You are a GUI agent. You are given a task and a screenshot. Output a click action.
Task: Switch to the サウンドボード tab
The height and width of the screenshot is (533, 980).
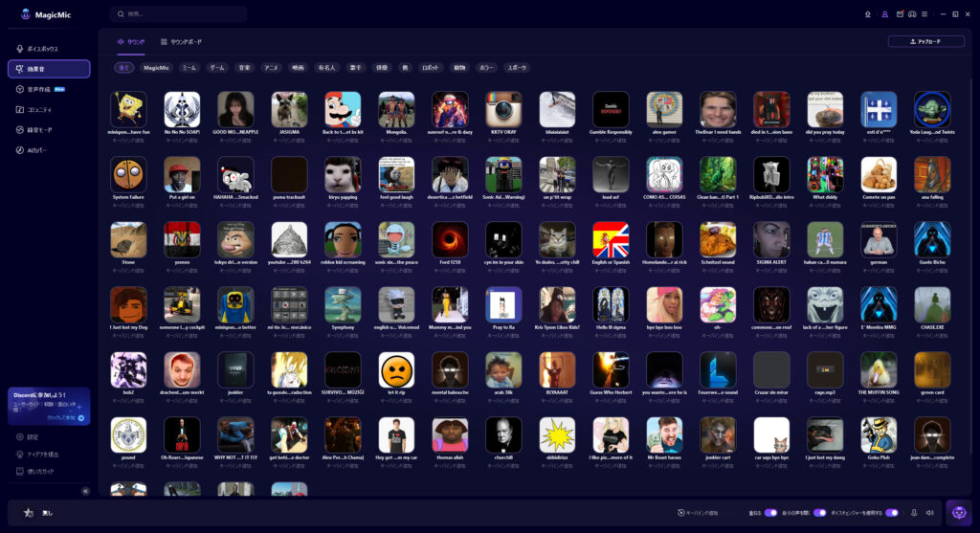tap(182, 42)
